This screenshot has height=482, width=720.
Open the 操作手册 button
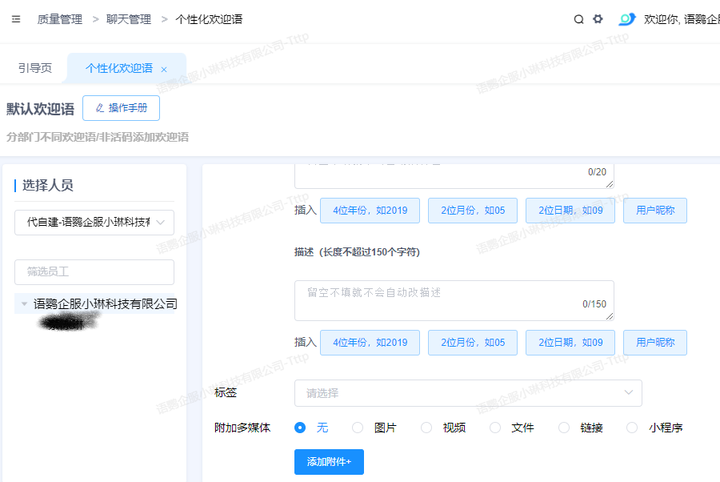pos(121,108)
